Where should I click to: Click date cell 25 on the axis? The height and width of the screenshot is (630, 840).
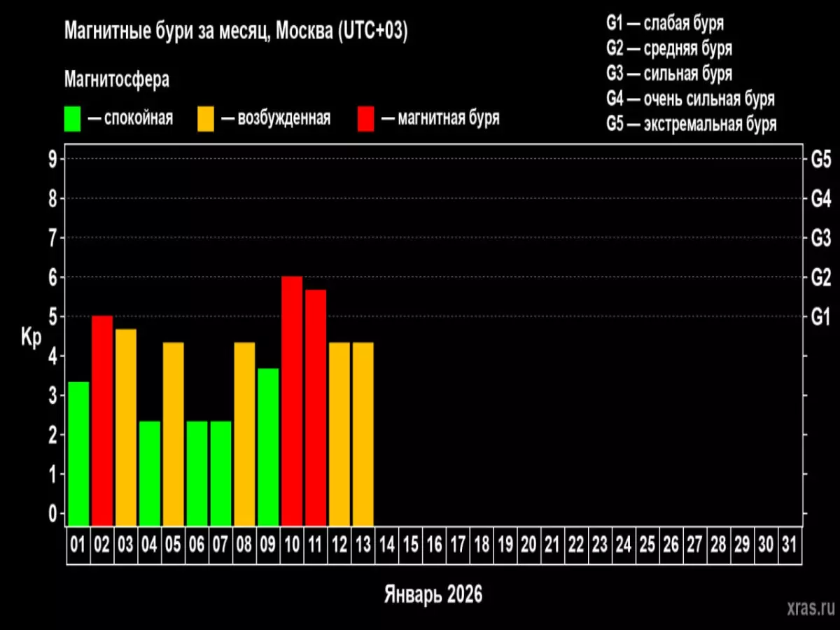click(647, 545)
